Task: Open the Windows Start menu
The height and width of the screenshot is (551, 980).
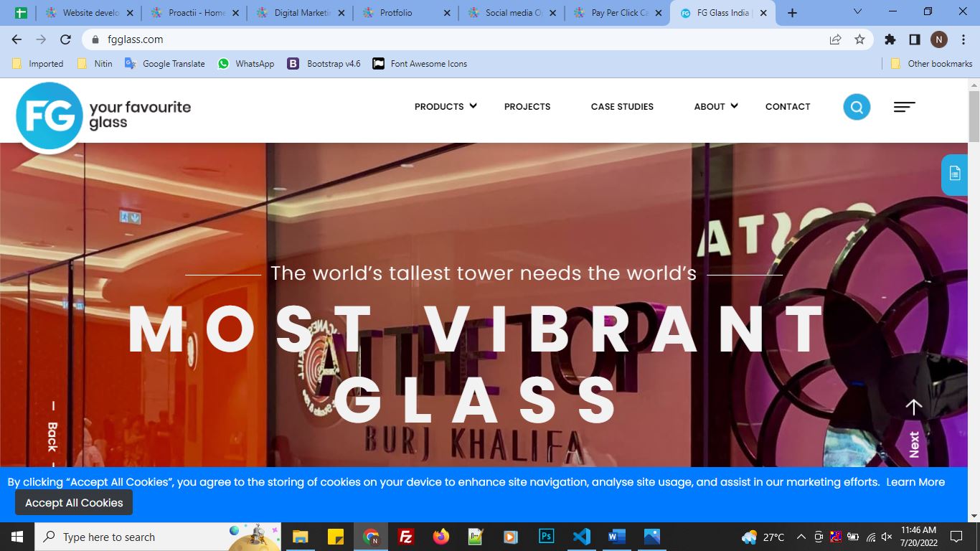Action: click(x=17, y=537)
